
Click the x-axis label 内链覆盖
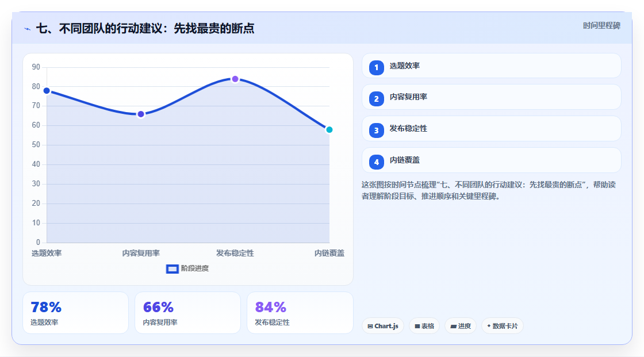(329, 254)
